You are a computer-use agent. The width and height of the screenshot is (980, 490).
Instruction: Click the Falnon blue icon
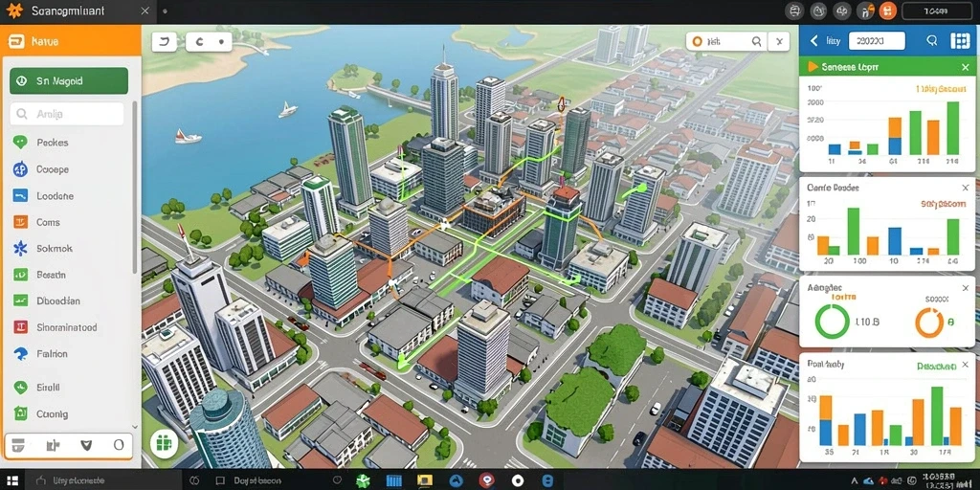coord(20,353)
